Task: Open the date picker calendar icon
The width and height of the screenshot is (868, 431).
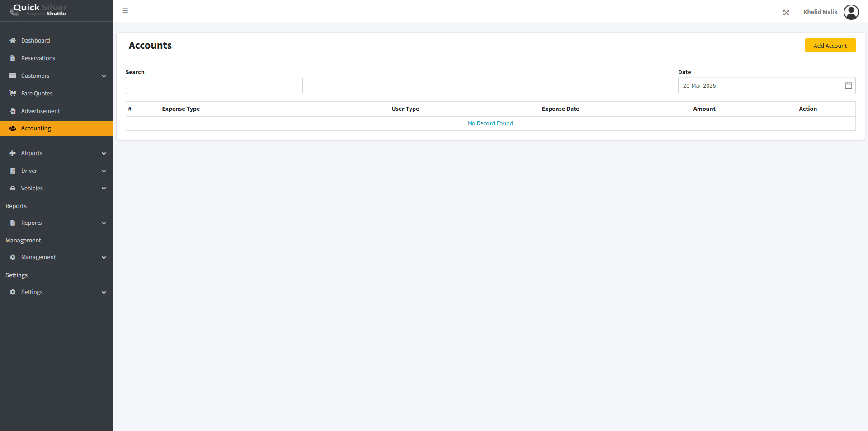Action: click(848, 85)
